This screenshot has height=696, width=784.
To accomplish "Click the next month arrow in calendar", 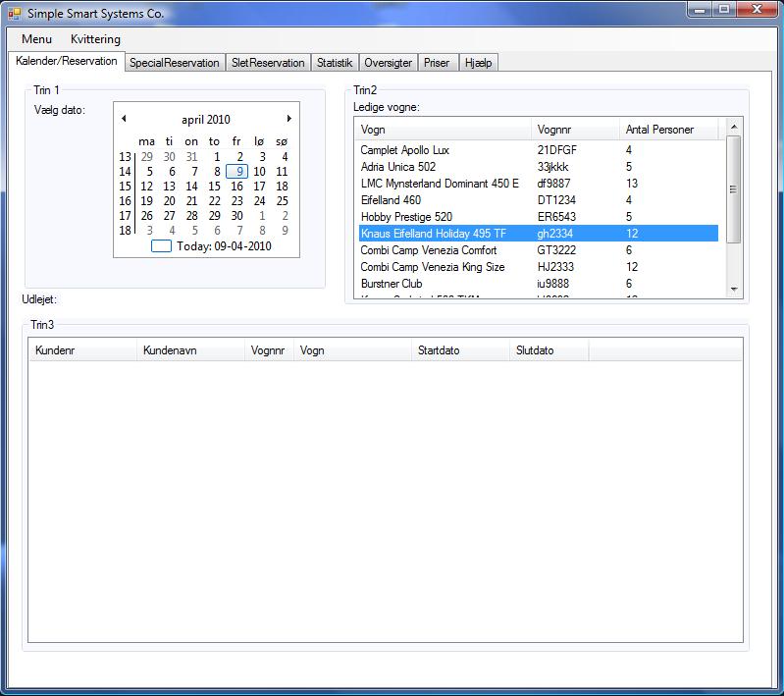I will tap(288, 119).
